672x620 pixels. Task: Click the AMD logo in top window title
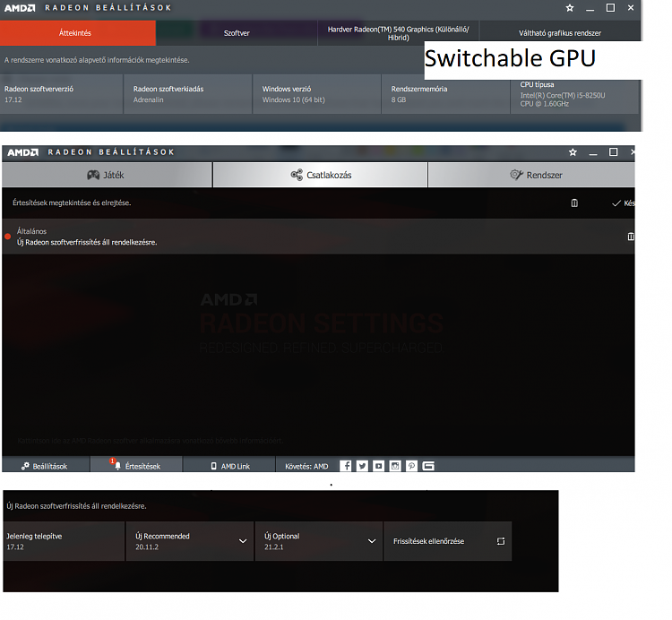click(20, 8)
